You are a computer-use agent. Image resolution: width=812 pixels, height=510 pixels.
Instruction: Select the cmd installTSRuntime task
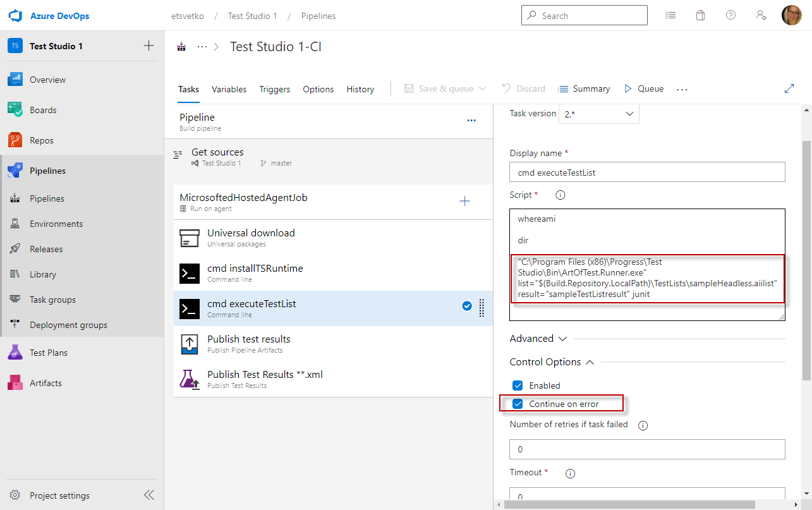tap(333, 273)
